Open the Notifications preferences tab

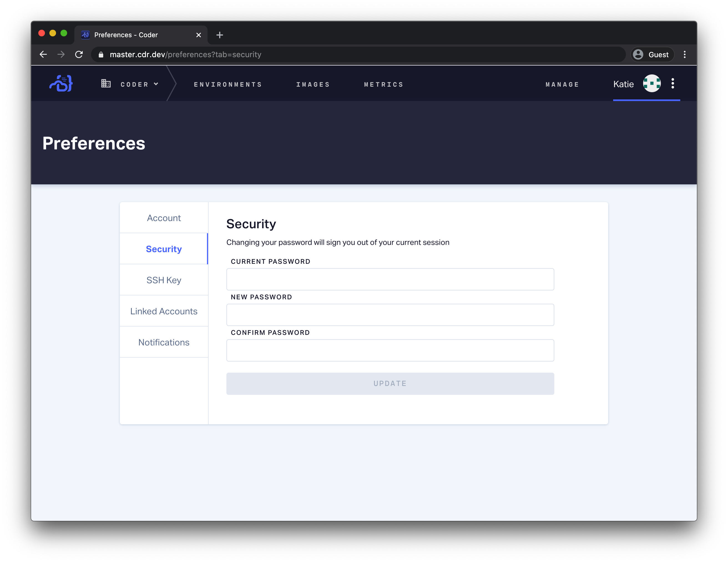tap(164, 342)
